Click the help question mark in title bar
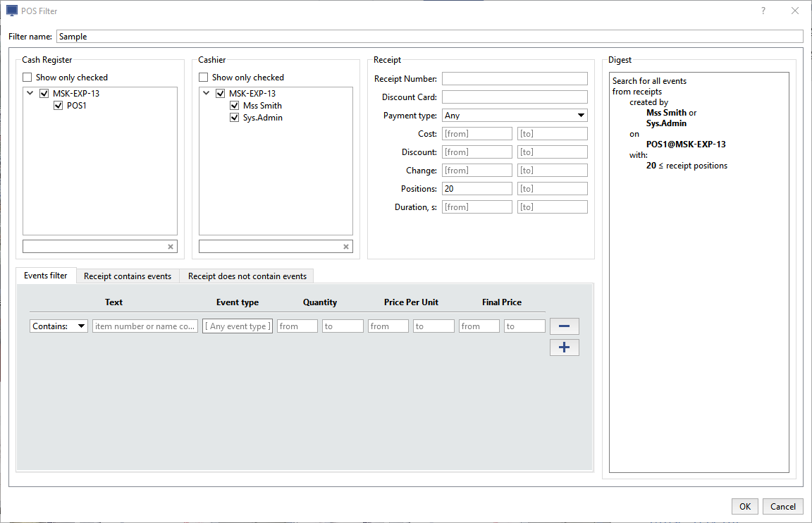The width and height of the screenshot is (812, 523). click(x=763, y=11)
